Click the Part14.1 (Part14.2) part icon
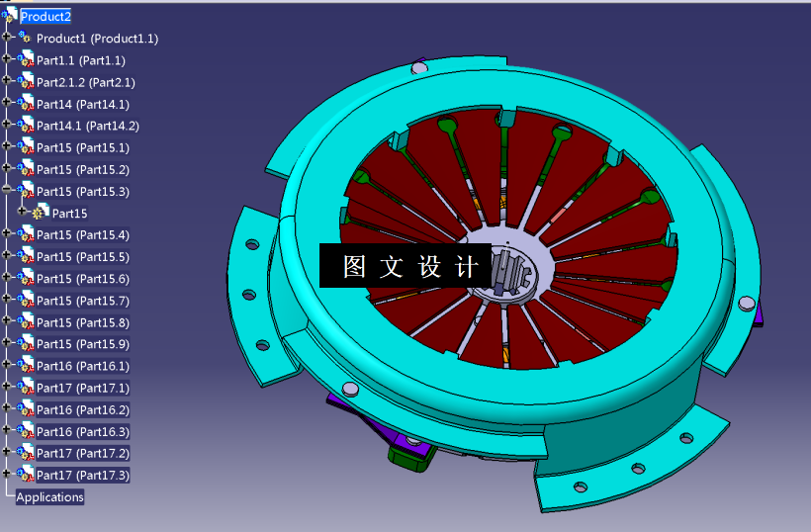The height and width of the screenshot is (532, 811). (x=26, y=125)
